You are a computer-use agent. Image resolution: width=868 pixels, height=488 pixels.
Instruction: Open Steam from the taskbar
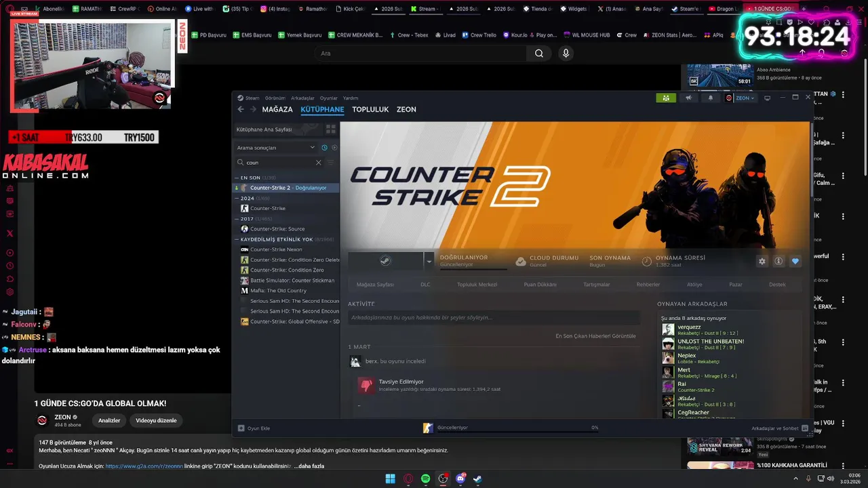(478, 479)
